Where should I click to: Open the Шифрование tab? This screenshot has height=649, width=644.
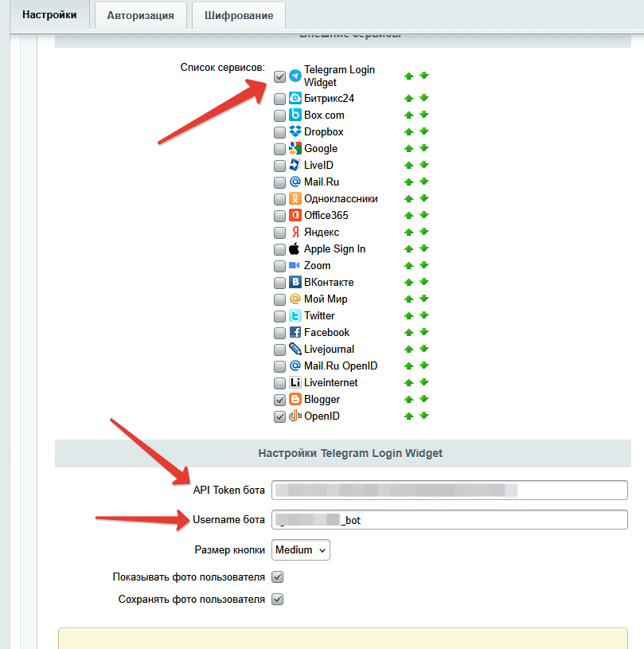[239, 15]
